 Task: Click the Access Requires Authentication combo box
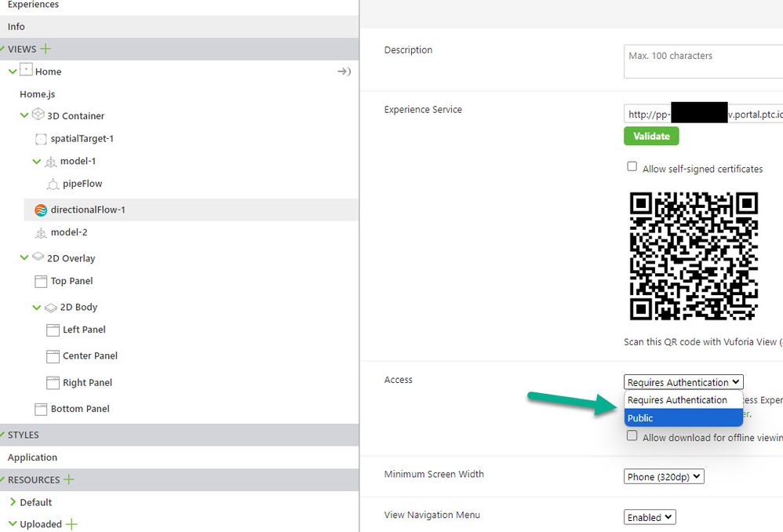coord(683,382)
